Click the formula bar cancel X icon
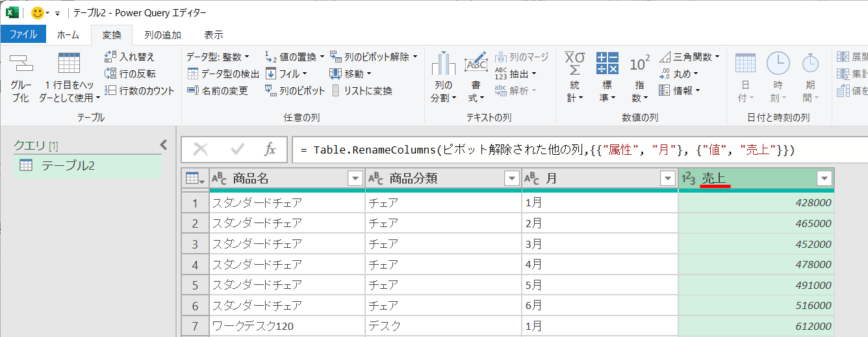868x337 pixels. click(x=201, y=150)
